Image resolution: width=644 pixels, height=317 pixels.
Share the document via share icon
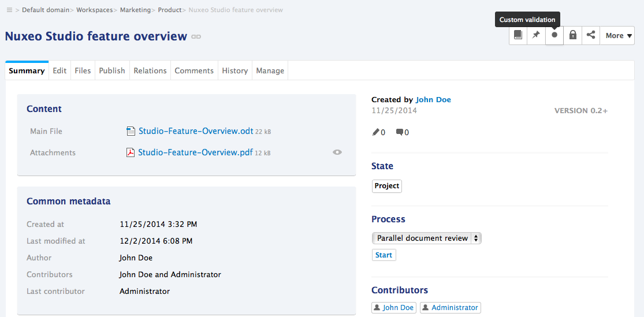591,35
